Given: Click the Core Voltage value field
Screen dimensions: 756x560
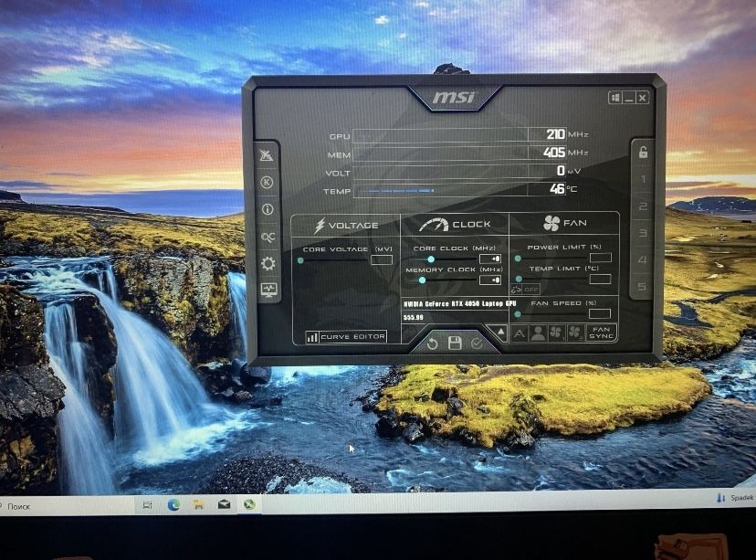Looking at the screenshot, I should pos(382,260).
